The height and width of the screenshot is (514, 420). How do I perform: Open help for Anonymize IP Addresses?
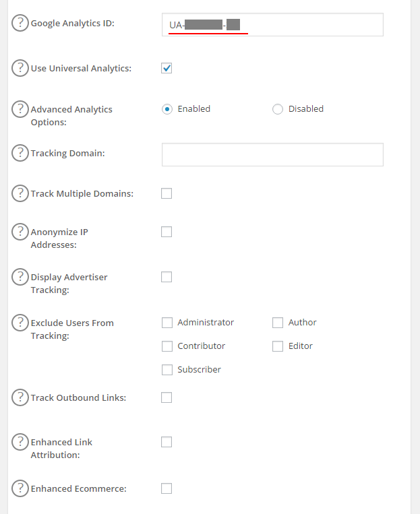pyautogui.click(x=21, y=232)
